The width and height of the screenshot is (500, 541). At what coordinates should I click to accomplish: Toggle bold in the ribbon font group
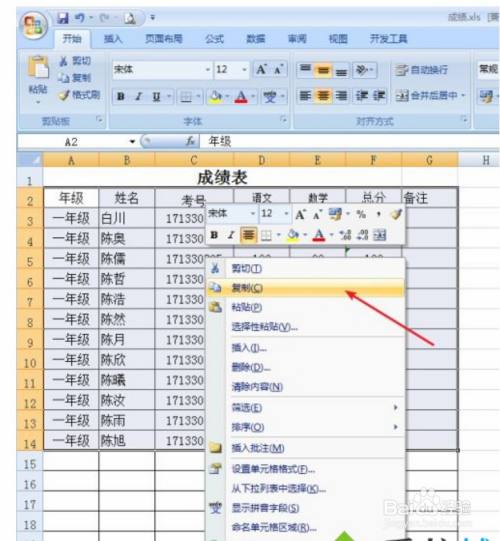(x=121, y=97)
